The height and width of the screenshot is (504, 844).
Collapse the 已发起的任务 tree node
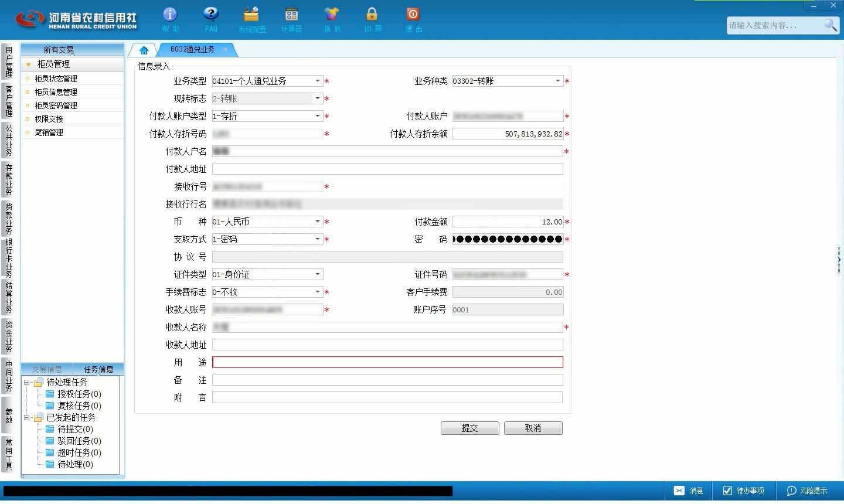(x=26, y=417)
